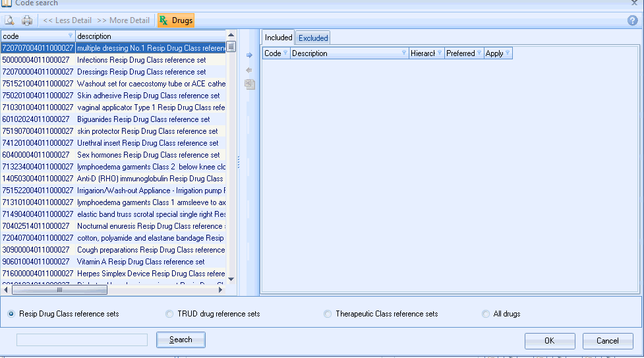This screenshot has height=358, width=644.
Task: Choose the All drugs radio button
Action: pyautogui.click(x=486, y=314)
